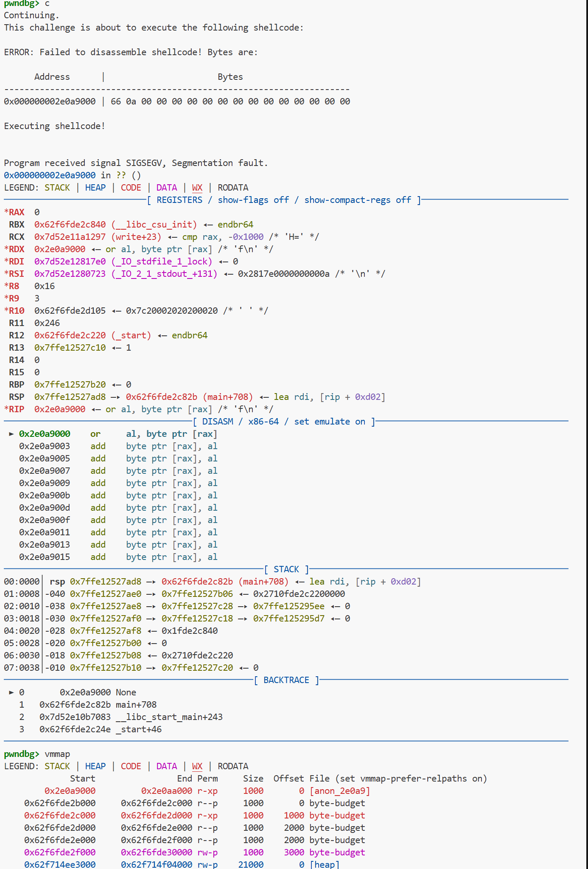Viewport: 588px width, 869px height.
Task: Click the REGISTERS section header text
Action: point(284,200)
